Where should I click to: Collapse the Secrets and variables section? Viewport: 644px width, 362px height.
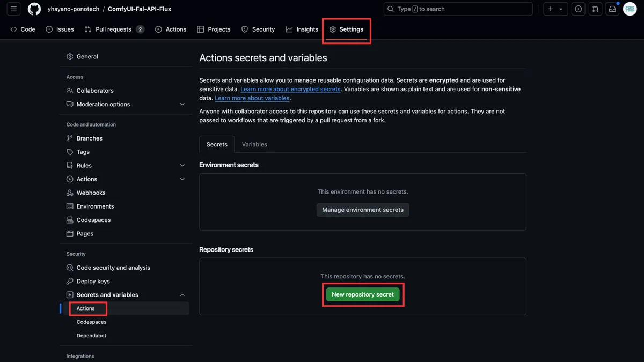tap(182, 295)
